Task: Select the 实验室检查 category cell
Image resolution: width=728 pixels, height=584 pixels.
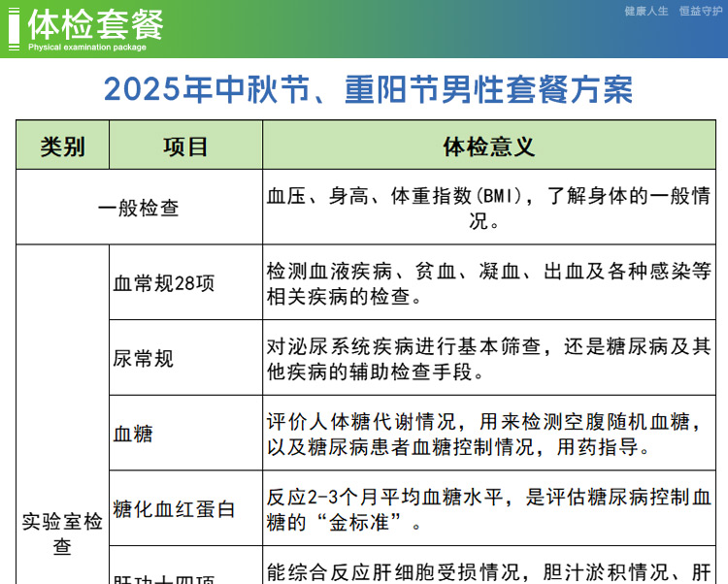Action: (x=62, y=534)
